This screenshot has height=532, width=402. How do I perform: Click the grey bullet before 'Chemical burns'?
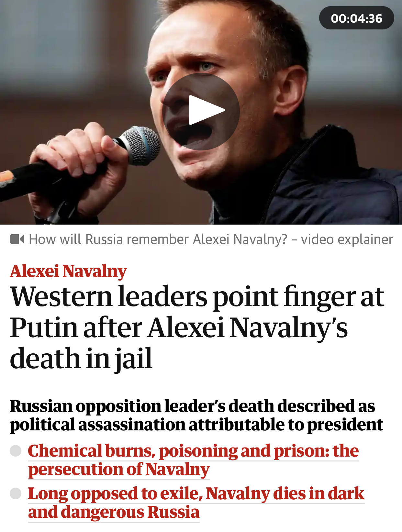click(16, 451)
